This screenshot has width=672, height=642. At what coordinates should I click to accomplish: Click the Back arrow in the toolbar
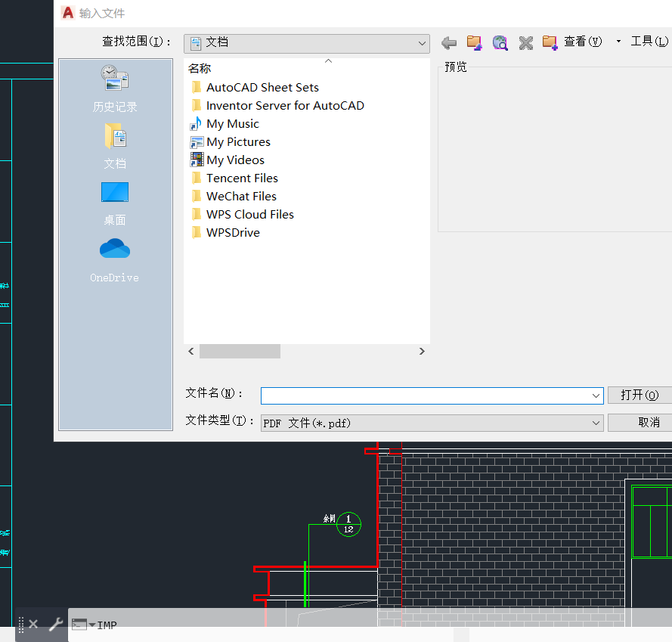[448, 42]
